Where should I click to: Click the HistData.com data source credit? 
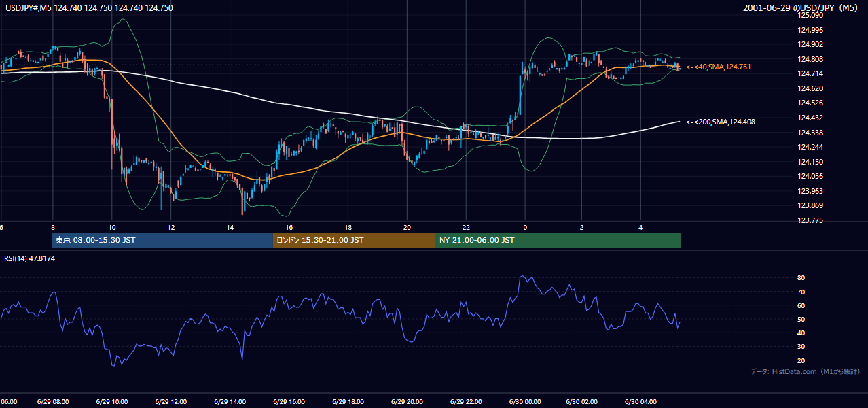[x=806, y=371]
